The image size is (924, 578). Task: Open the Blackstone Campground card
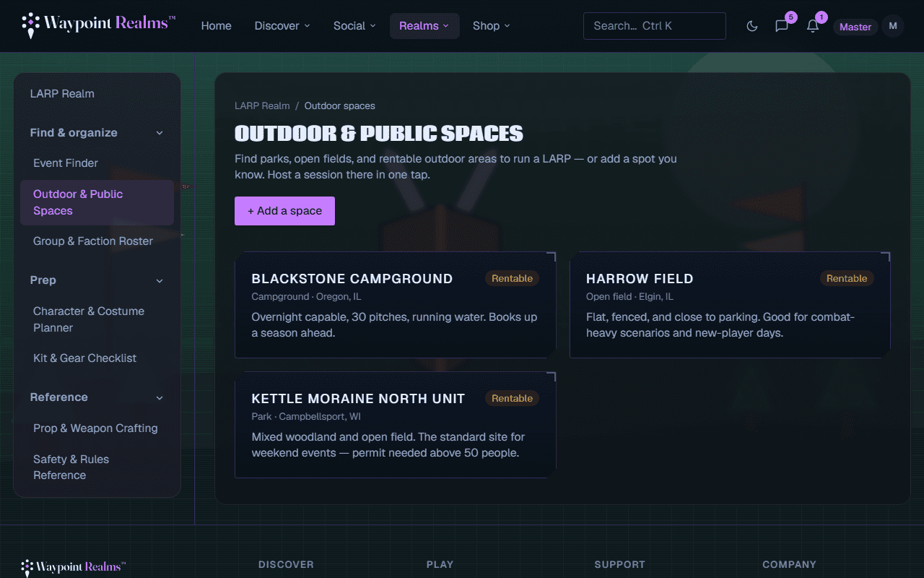coord(396,305)
